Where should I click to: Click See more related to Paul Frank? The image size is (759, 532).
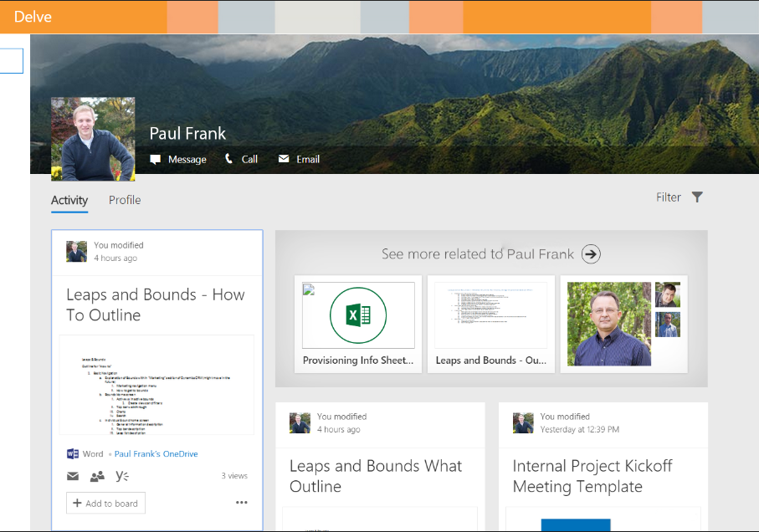tap(477, 254)
